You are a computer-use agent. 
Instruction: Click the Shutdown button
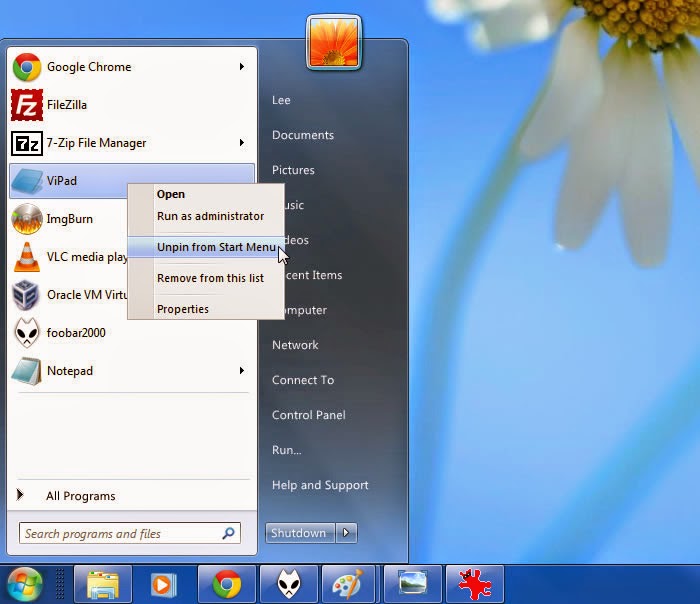pyautogui.click(x=300, y=533)
